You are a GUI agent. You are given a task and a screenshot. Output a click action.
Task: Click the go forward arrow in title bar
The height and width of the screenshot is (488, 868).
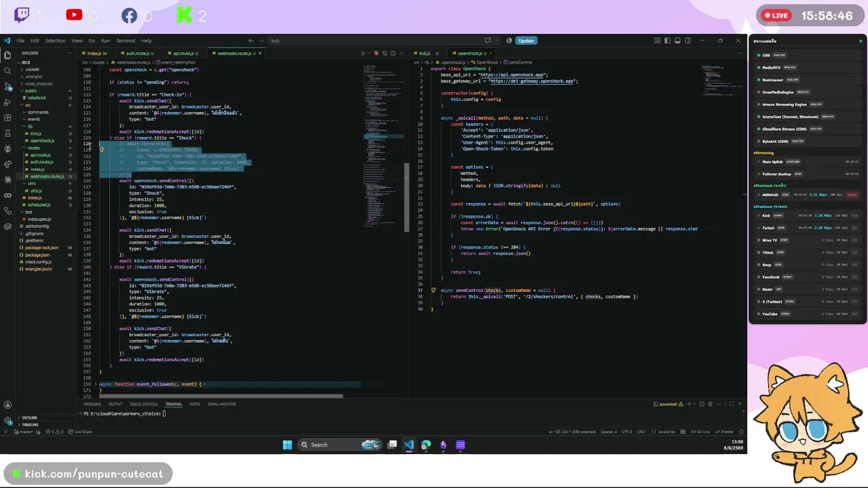[x=261, y=41]
